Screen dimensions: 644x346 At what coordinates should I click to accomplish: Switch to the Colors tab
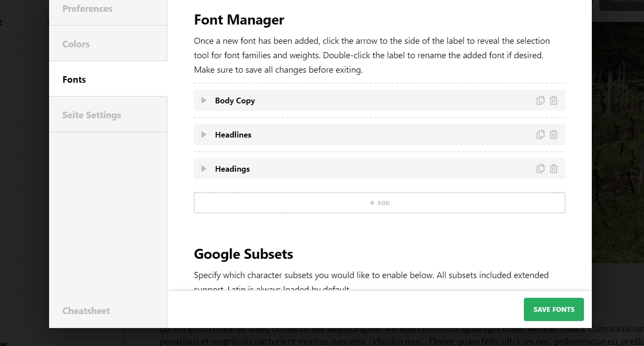[108, 44]
